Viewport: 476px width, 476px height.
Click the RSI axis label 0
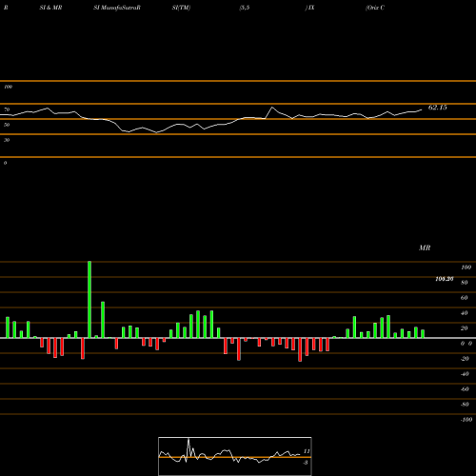coord(5,163)
